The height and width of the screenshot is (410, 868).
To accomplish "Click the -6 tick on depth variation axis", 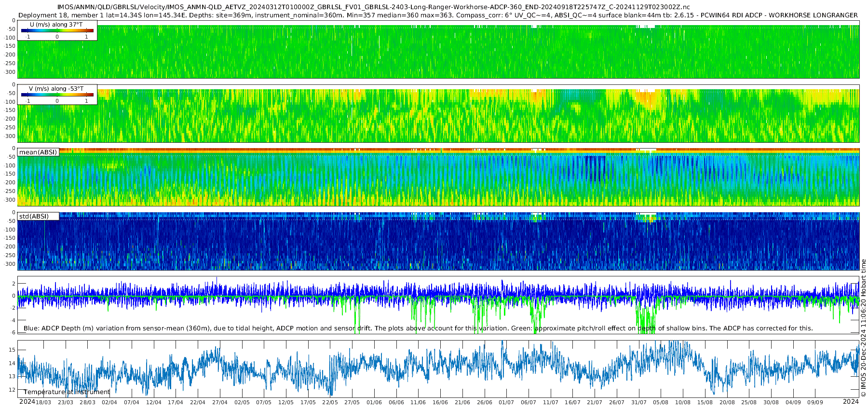I will 13,332.
